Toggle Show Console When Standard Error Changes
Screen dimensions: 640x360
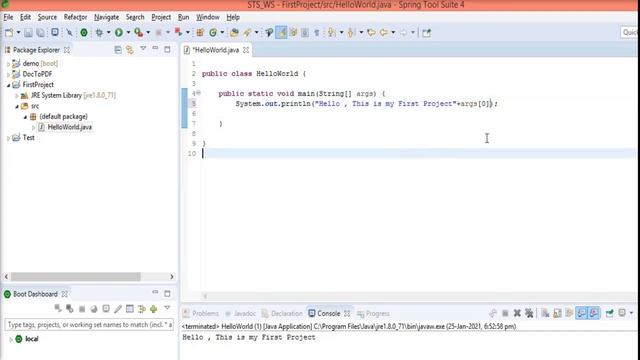(x=594, y=313)
